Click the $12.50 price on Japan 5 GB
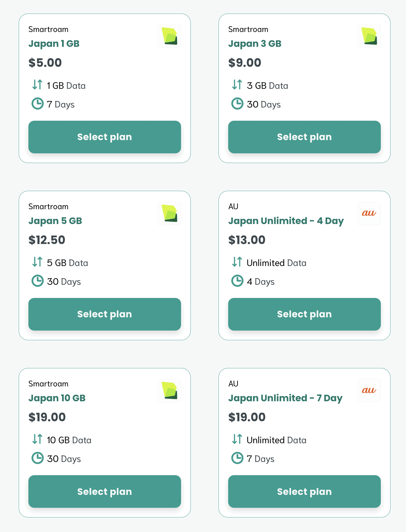The width and height of the screenshot is (406, 532). (x=47, y=240)
